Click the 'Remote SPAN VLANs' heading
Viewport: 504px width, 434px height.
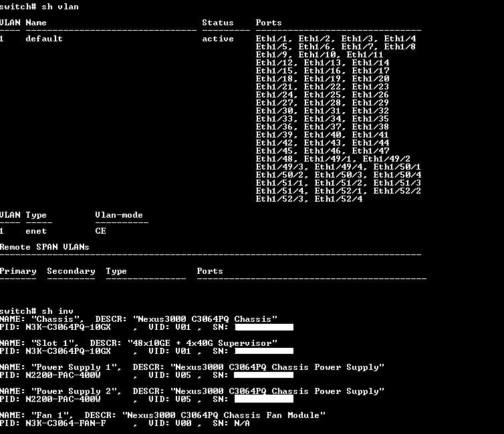(x=44, y=247)
